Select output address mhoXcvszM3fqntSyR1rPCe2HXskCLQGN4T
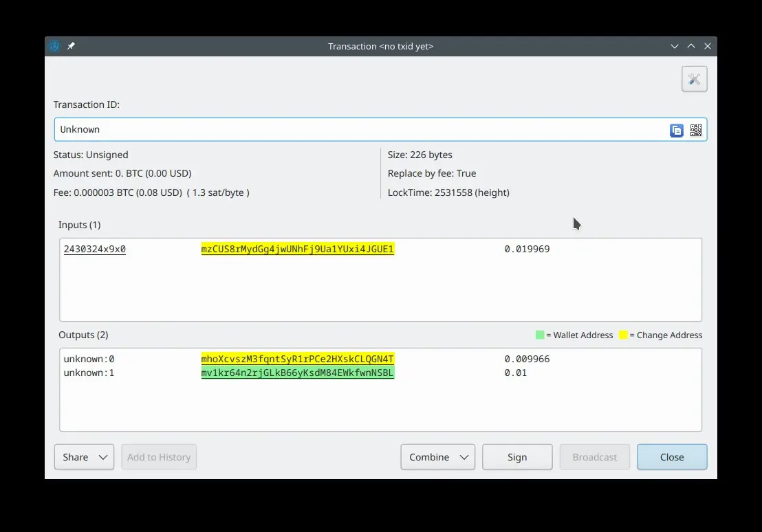The image size is (762, 532). click(x=297, y=359)
